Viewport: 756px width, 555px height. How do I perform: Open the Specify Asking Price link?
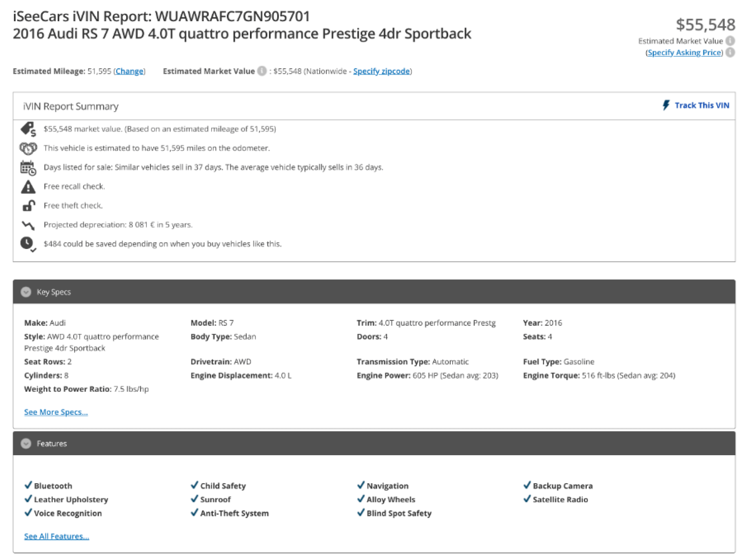point(684,53)
